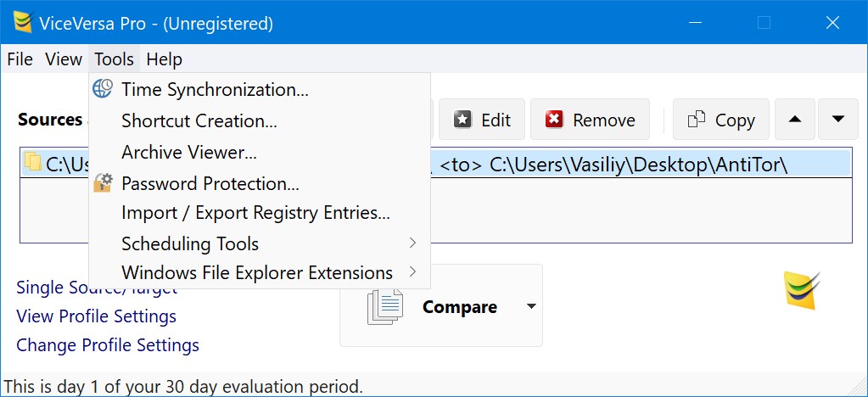Click the Copy button
Image resolution: width=868 pixels, height=397 pixels.
[721, 120]
